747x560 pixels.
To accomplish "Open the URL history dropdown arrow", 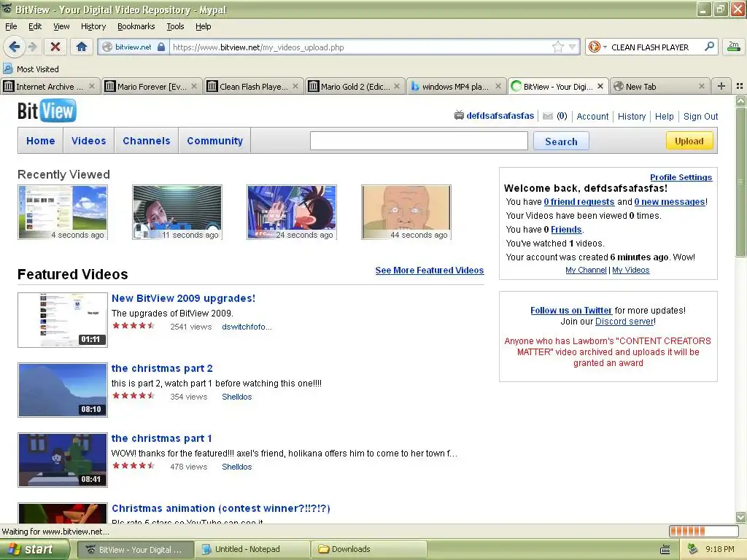I will 572,47.
